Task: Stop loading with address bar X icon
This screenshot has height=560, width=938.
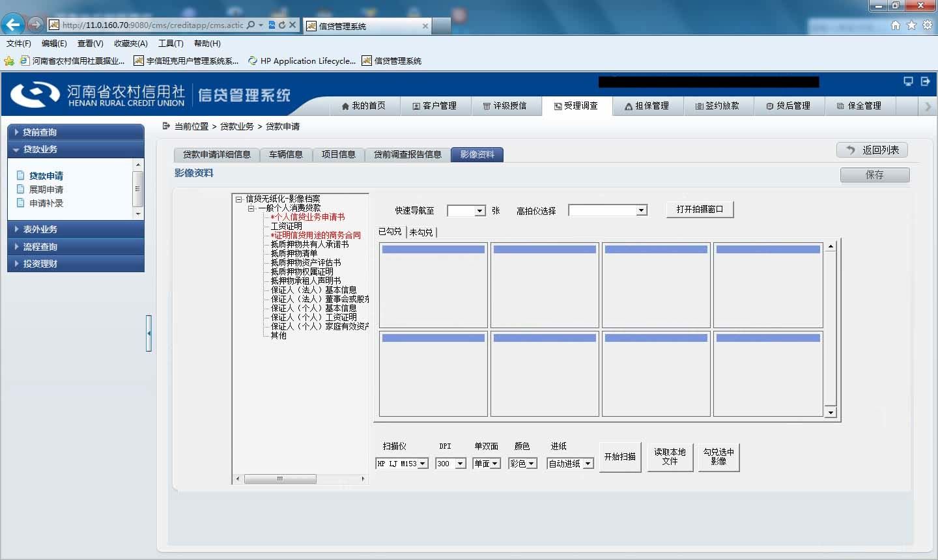Action: [x=292, y=25]
